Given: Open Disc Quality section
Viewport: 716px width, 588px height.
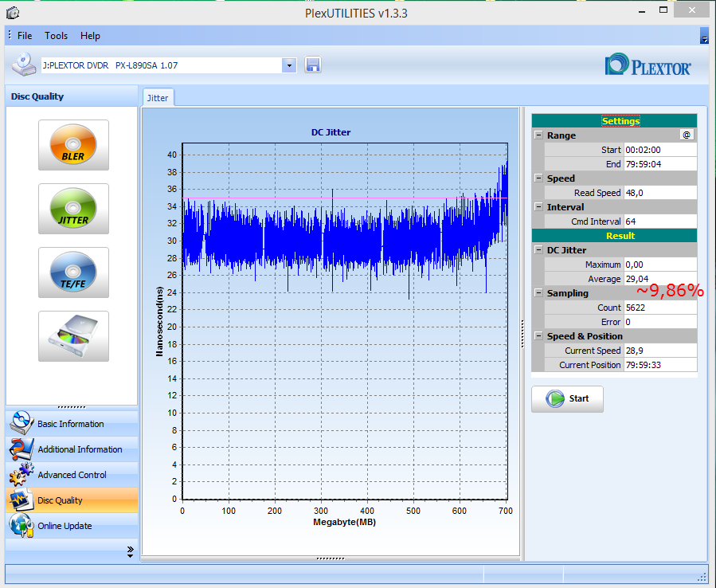Looking at the screenshot, I should click(72, 500).
